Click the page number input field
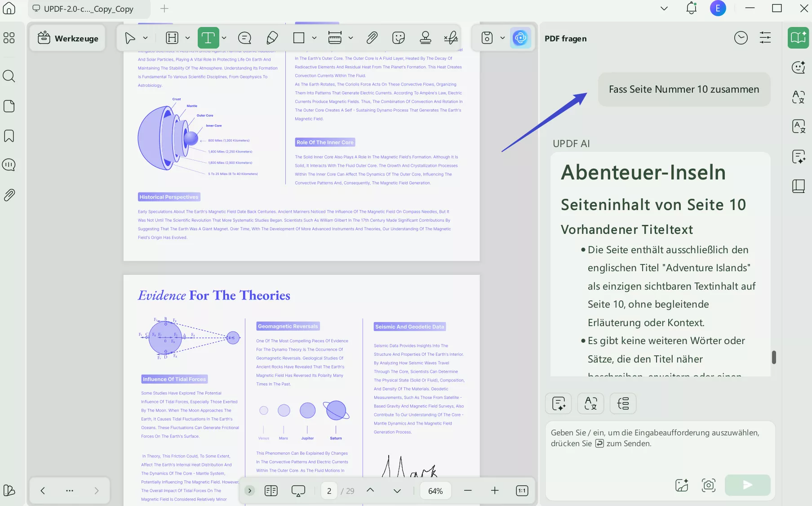This screenshot has height=506, width=812. (x=328, y=491)
